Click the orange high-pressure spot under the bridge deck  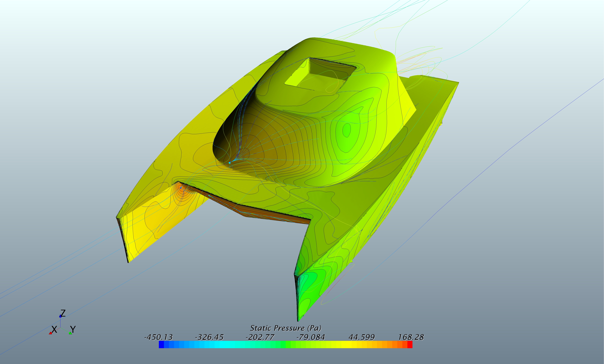(182, 188)
